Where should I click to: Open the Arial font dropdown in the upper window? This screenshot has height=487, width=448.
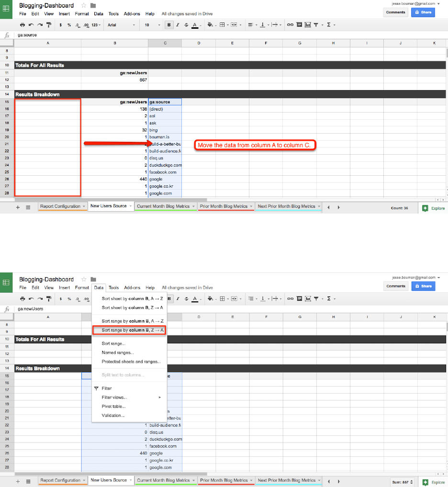121,25
